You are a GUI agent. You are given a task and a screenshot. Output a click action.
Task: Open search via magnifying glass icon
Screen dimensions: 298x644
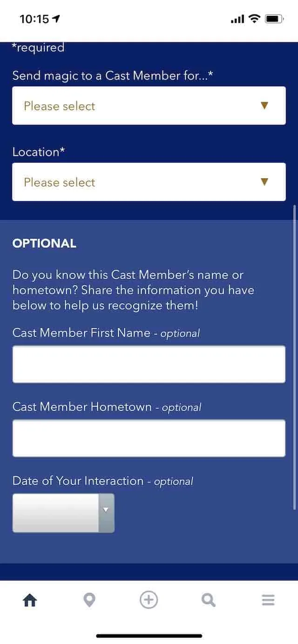209,600
